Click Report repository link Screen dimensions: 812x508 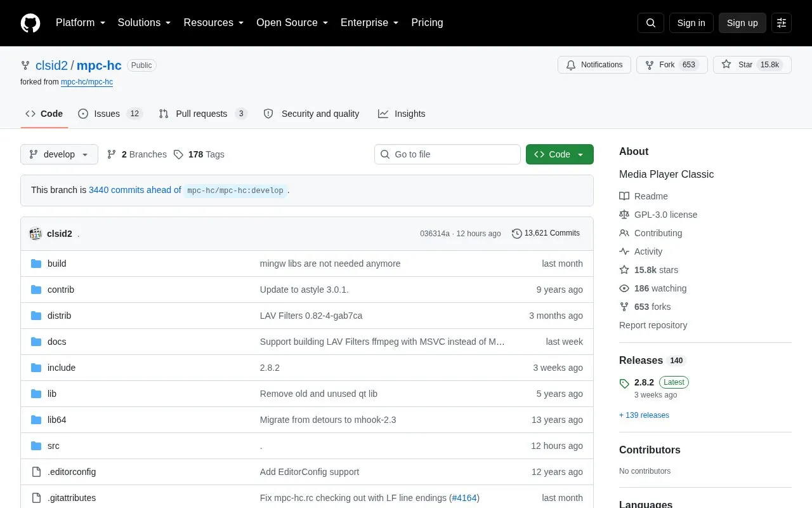[x=653, y=325]
